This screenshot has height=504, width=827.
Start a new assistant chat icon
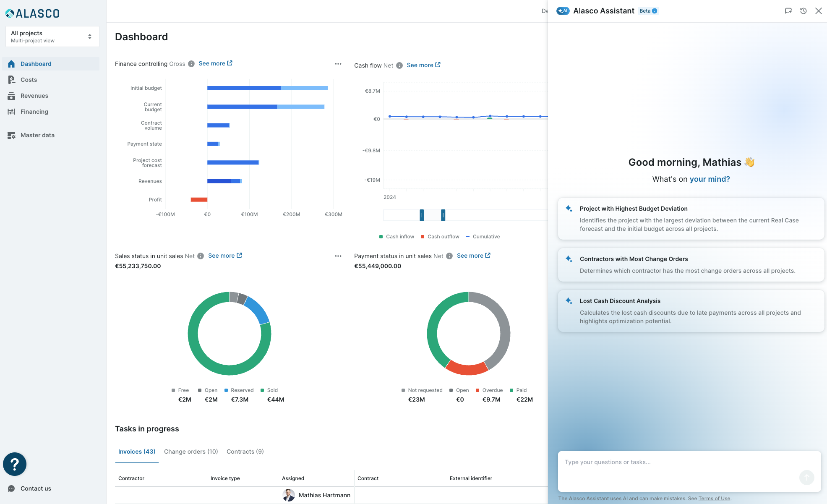click(788, 11)
